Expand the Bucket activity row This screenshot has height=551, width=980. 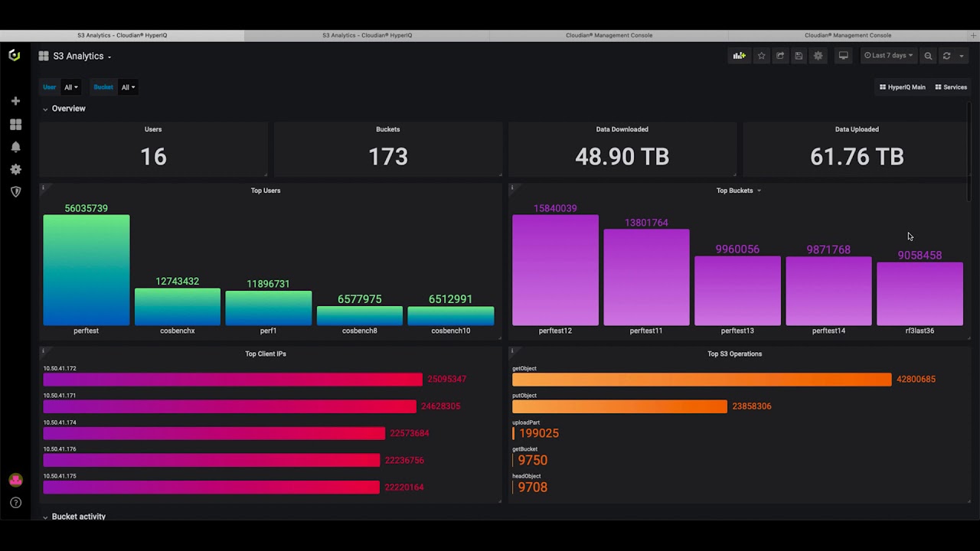[x=73, y=517]
